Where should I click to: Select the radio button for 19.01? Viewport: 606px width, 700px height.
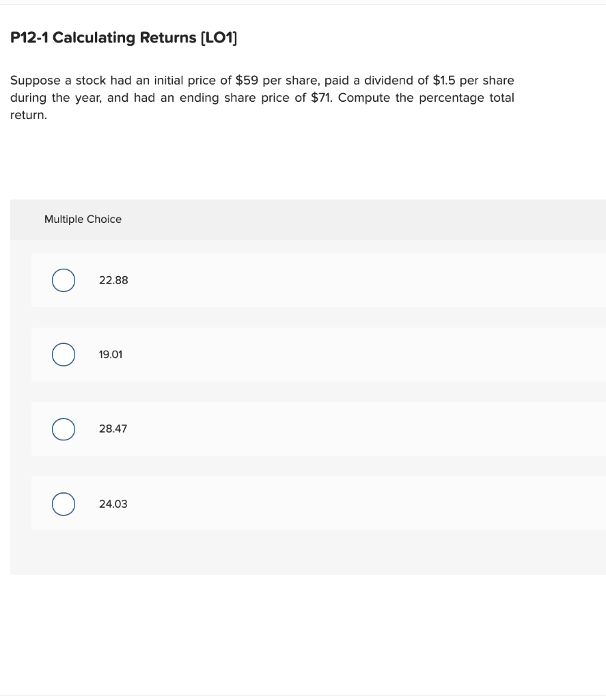[63, 355]
